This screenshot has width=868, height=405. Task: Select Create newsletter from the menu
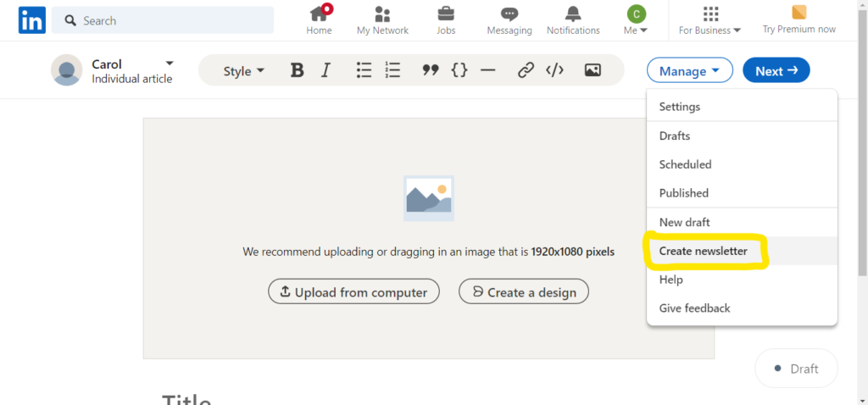tap(704, 251)
